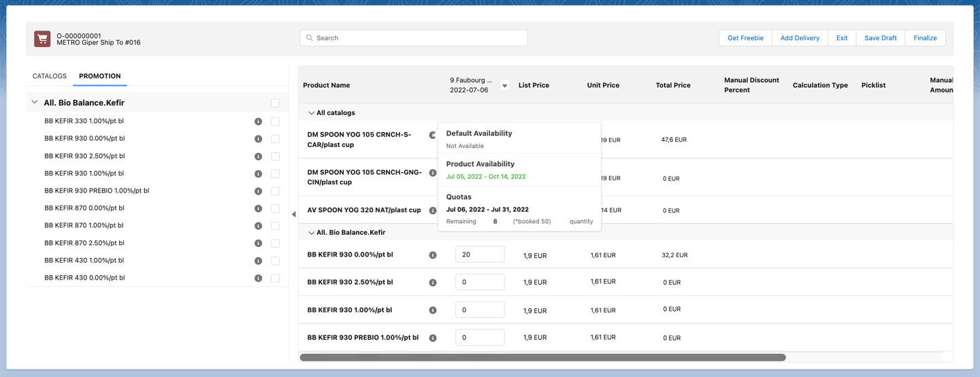The width and height of the screenshot is (980, 377).
Task: Select the PROMOTION tab
Action: [x=99, y=76]
